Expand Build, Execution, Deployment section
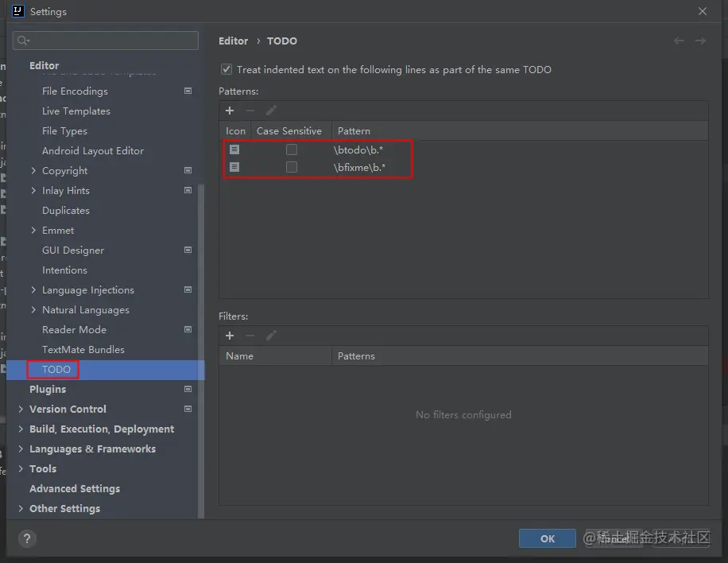The image size is (728, 563). (x=21, y=429)
